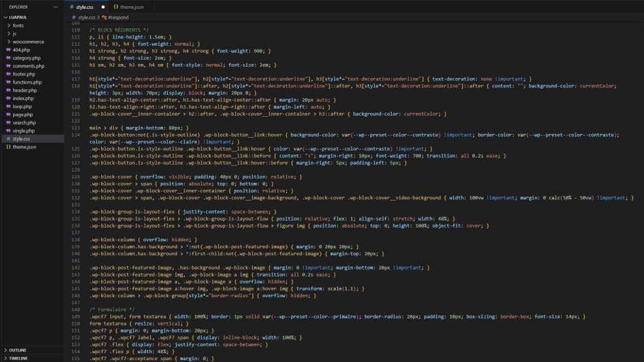644x362 pixels.
Task: Click line number 149 in the gutter
Action: pos(75,317)
